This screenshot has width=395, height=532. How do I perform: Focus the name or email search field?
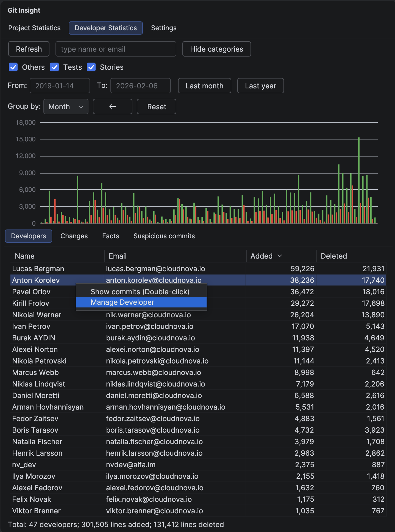(116, 49)
